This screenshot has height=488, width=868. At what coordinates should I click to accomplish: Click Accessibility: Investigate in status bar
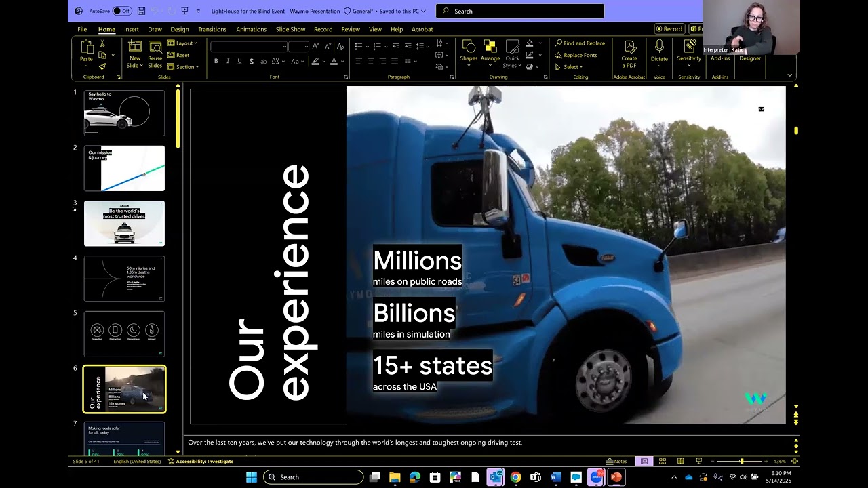201,461
